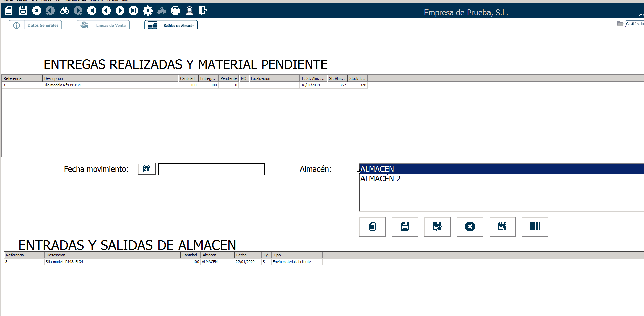Cancel movement with the lower X button
Viewport: 644px width, 316px height.
[x=470, y=227]
